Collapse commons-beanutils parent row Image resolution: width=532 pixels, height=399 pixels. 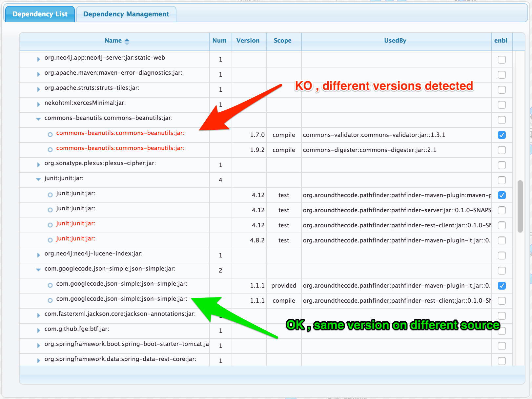38,119
